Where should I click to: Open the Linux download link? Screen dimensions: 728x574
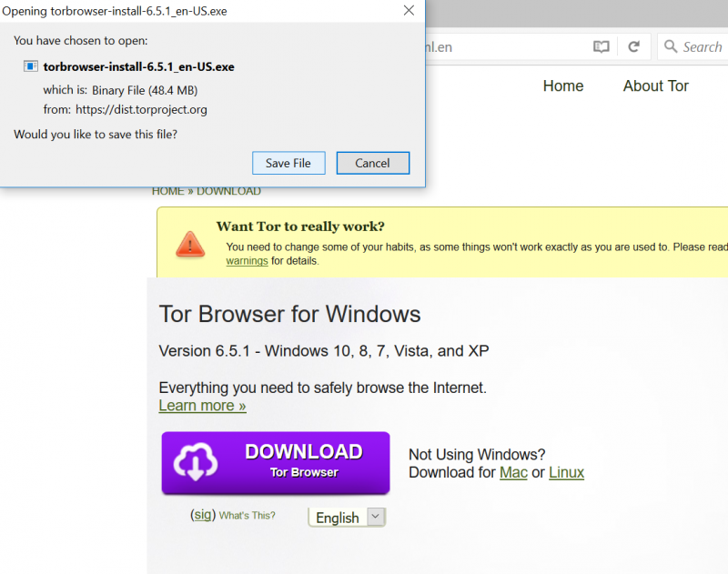point(566,472)
